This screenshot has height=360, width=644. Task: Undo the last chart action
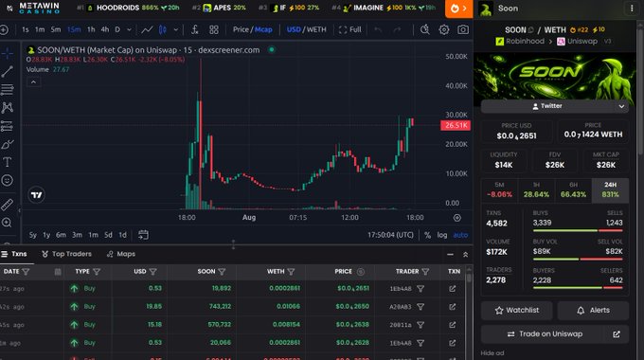[378, 29]
